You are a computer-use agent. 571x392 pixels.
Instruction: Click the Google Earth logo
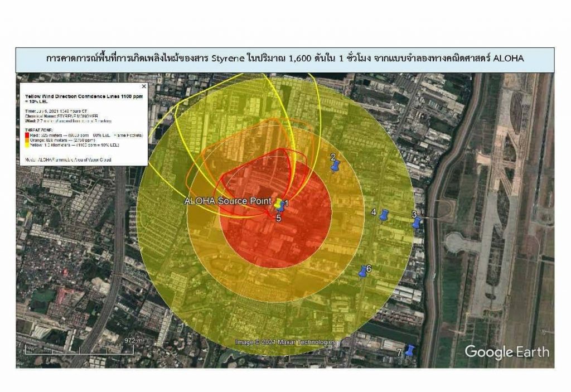[x=507, y=352]
